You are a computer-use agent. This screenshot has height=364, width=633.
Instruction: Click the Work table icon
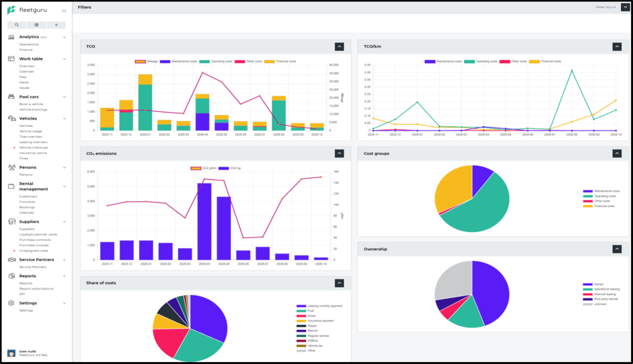point(11,59)
